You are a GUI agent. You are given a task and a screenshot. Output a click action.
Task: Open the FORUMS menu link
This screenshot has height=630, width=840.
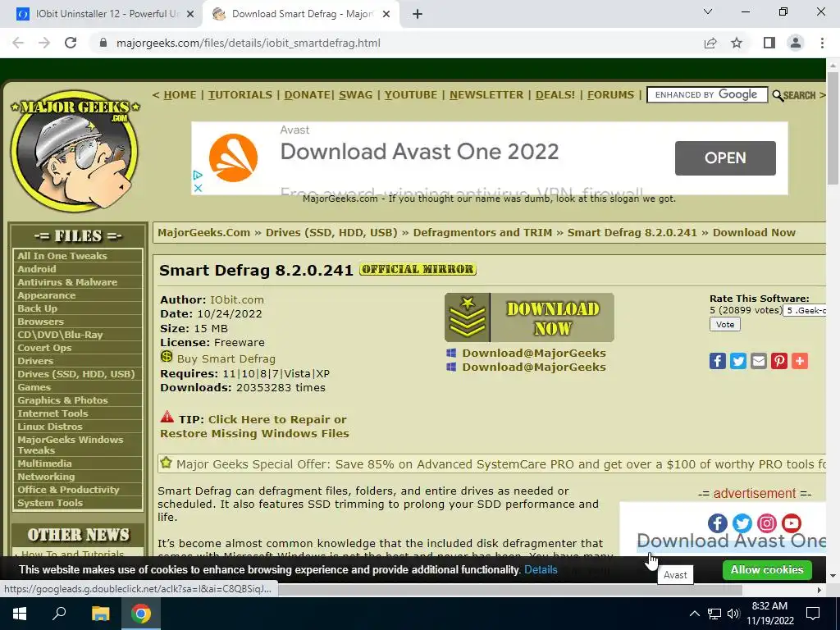(x=610, y=95)
